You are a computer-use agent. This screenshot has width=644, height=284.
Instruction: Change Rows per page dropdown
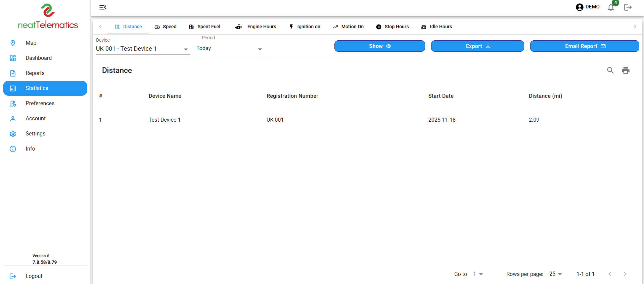(555, 274)
